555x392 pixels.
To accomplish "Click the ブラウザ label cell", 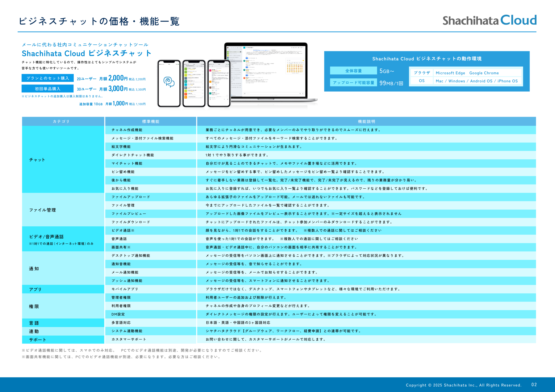I will pos(422,73).
